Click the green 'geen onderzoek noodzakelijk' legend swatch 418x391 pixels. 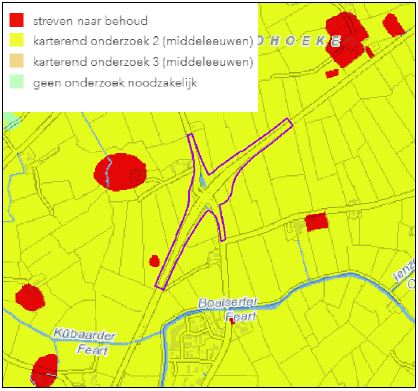16,82
